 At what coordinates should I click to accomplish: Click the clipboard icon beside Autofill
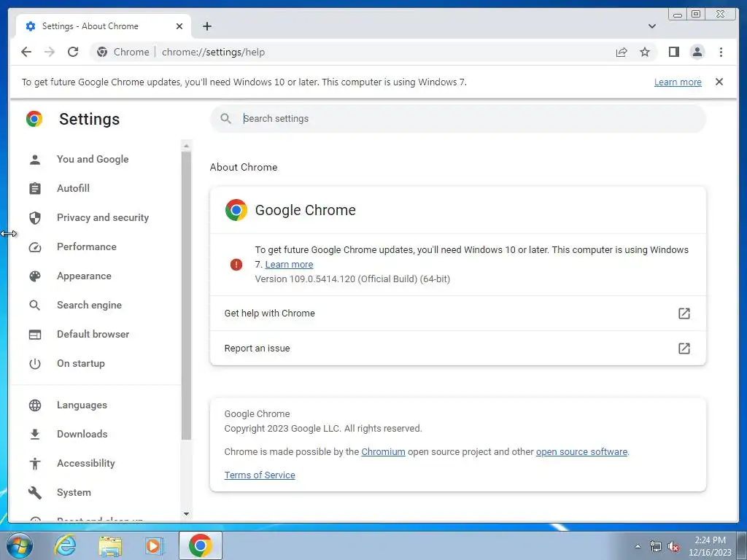pos(35,189)
